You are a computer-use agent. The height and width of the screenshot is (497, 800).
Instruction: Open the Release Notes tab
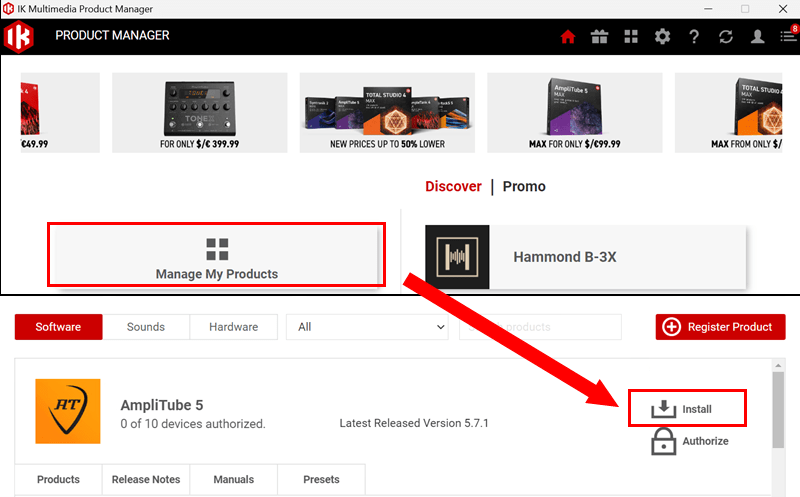tap(146, 479)
